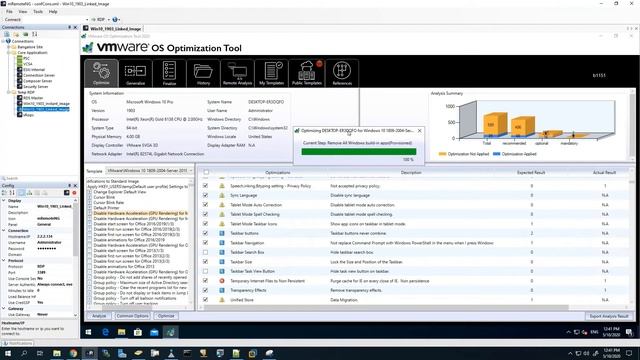Collapse the Connection section in Config
The image size is (640, 360).
tap(4, 231)
